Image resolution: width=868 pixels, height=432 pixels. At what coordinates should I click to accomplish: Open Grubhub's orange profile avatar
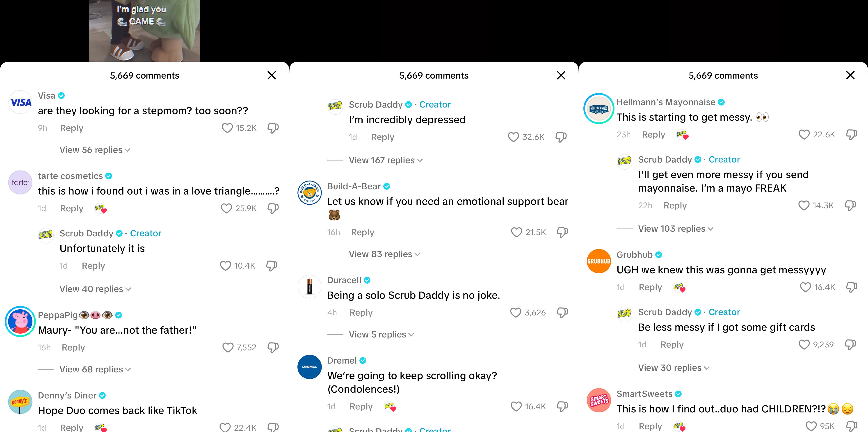(599, 261)
